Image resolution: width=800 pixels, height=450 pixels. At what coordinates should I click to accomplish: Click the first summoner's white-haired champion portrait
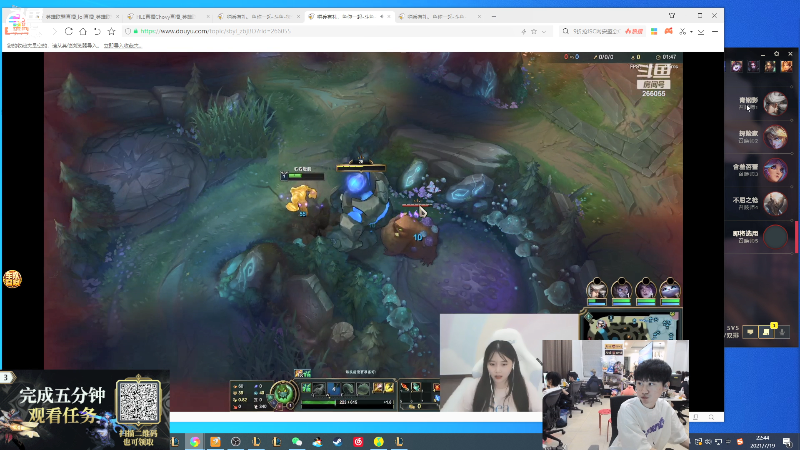(x=775, y=104)
